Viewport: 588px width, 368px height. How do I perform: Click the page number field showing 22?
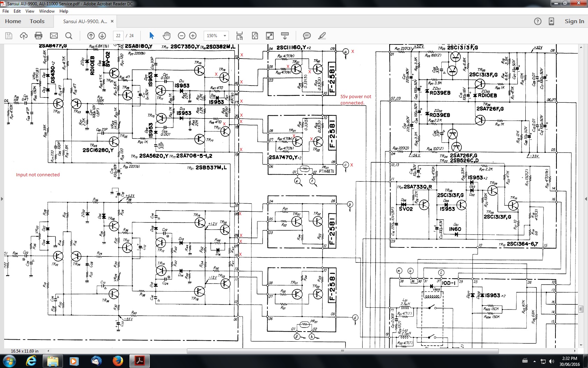(118, 36)
